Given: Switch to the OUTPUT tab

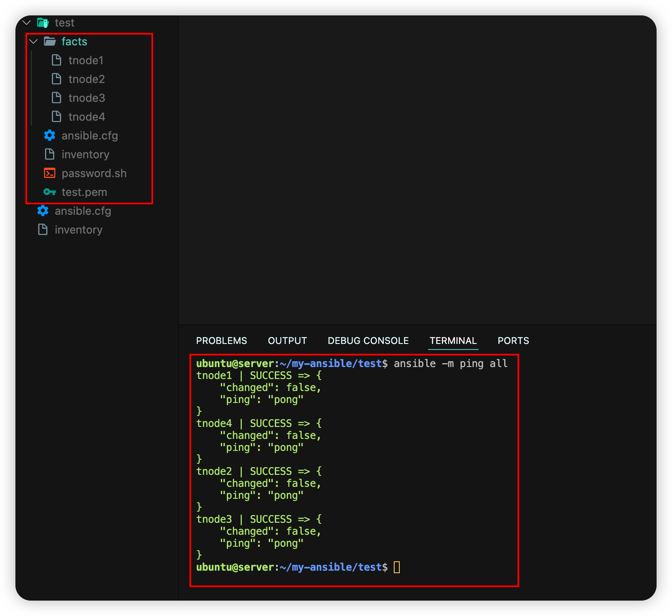Looking at the screenshot, I should tap(287, 341).
